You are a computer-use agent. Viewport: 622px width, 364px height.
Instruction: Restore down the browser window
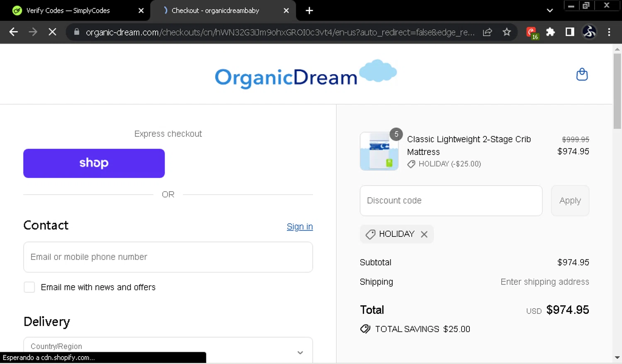[x=586, y=5]
